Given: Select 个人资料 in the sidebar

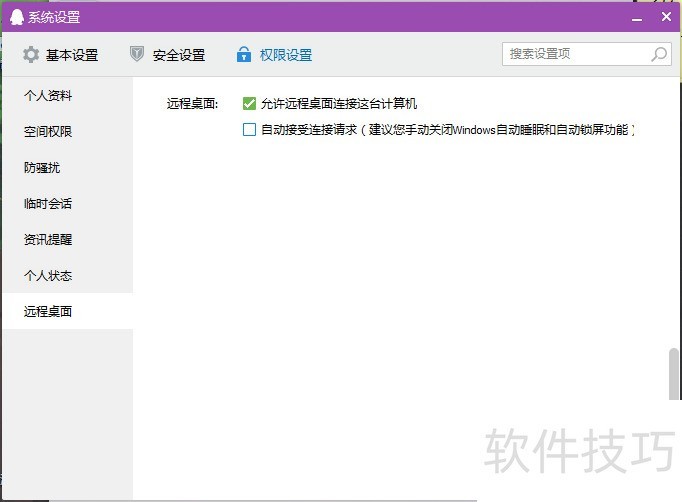Looking at the screenshot, I should click(x=48, y=96).
